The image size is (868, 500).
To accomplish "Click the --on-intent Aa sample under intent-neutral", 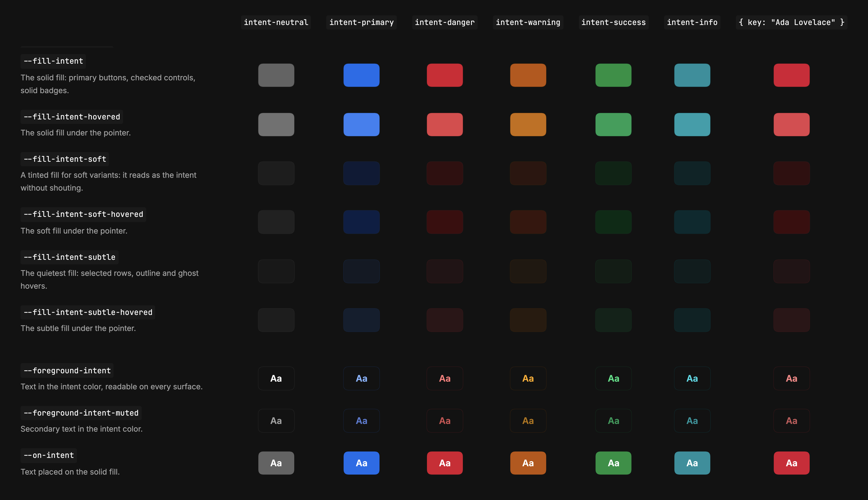I will click(276, 463).
